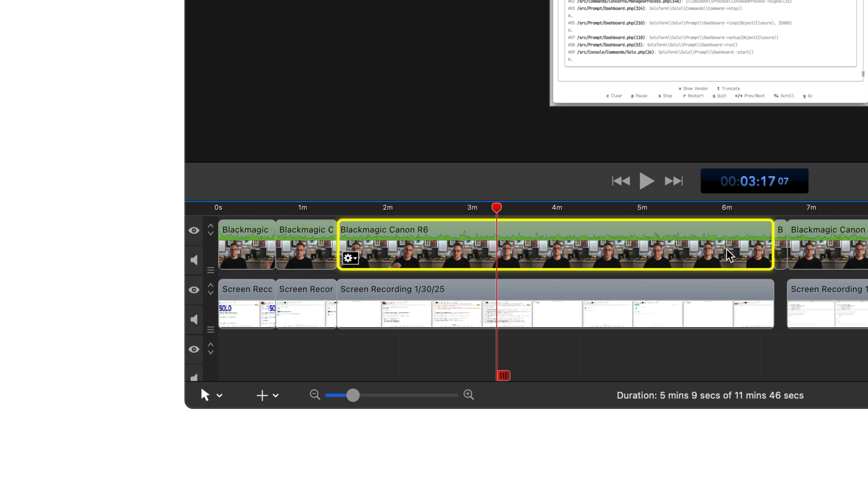This screenshot has height=488, width=868.
Task: Open the arrow selection tool dropdown
Action: point(219,395)
